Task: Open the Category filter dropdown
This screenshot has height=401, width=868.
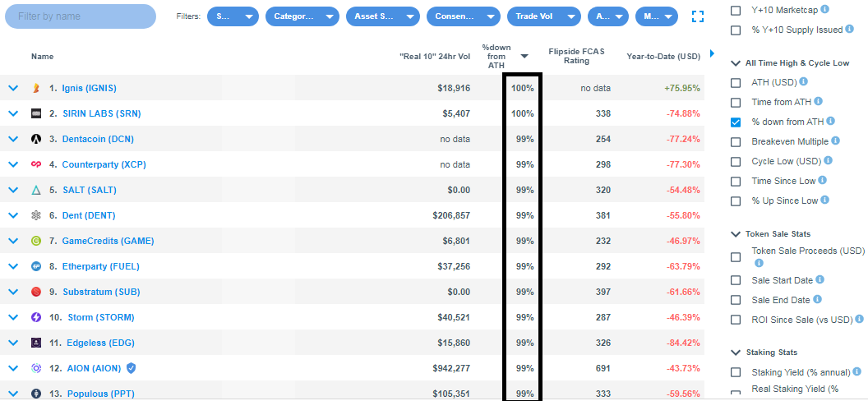Action: 302,16
